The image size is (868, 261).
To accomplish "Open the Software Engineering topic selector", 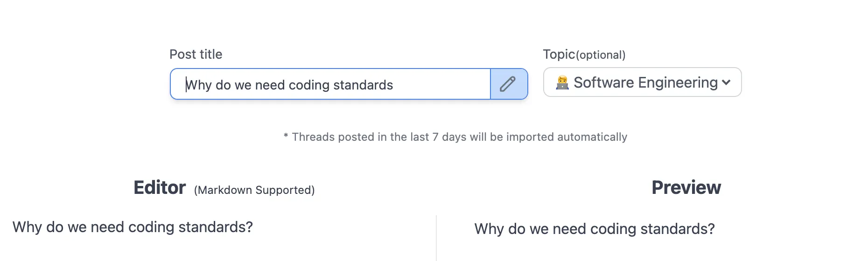I will (x=642, y=82).
